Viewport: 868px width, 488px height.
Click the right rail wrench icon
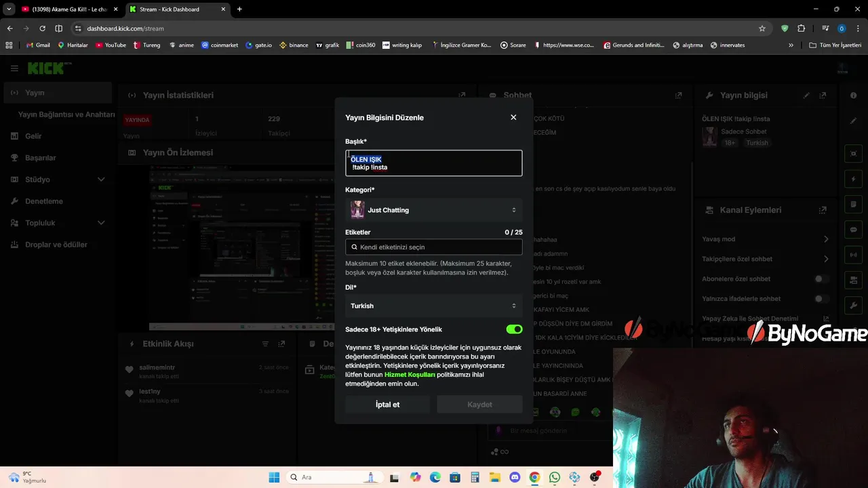pos(854,305)
